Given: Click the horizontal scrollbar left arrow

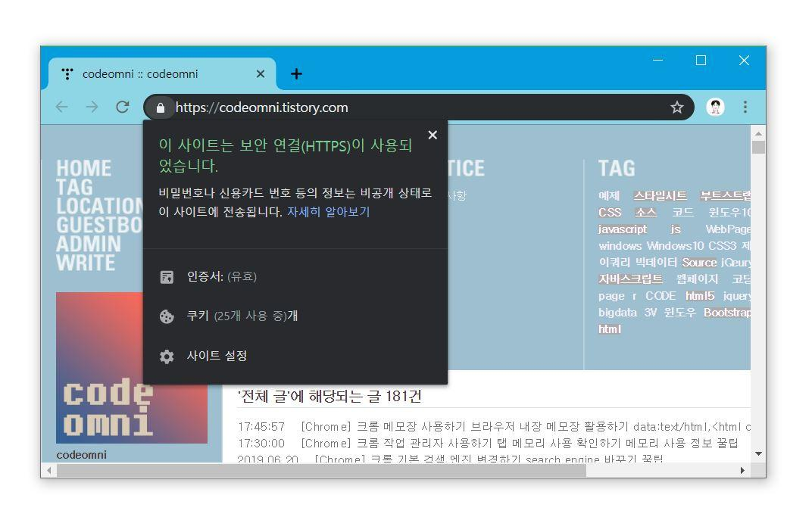Looking at the screenshot, I should point(48,470).
